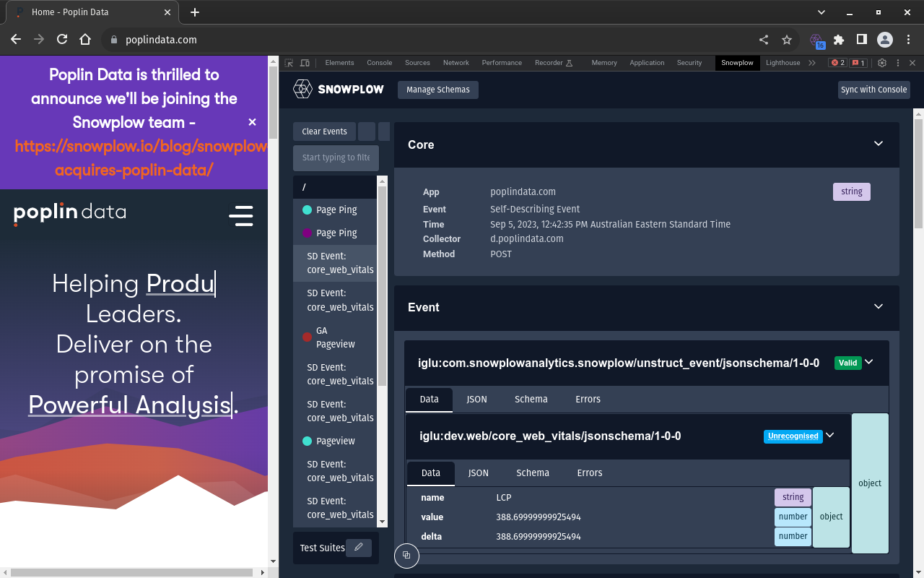Open the hamburger menu on Poplin site
Image resolution: width=924 pixels, height=578 pixels.
tap(240, 216)
